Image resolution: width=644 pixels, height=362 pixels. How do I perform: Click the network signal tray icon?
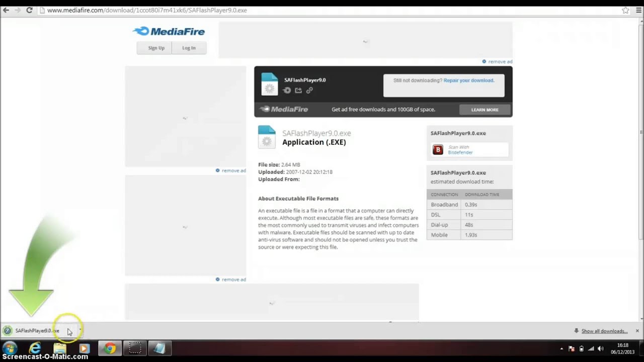click(591, 348)
